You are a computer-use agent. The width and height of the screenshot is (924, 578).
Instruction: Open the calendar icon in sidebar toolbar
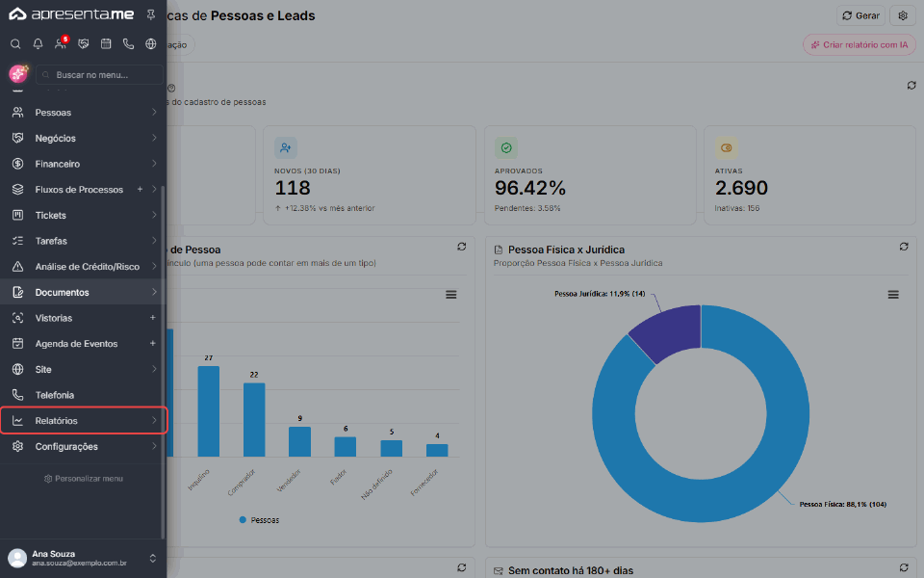[106, 43]
